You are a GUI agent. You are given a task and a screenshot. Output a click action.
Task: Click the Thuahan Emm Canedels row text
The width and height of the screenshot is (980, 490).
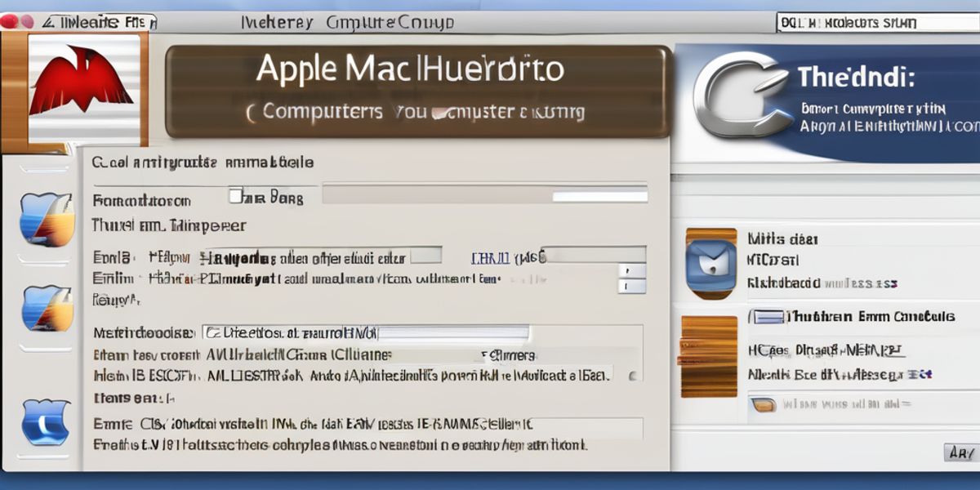[871, 317]
